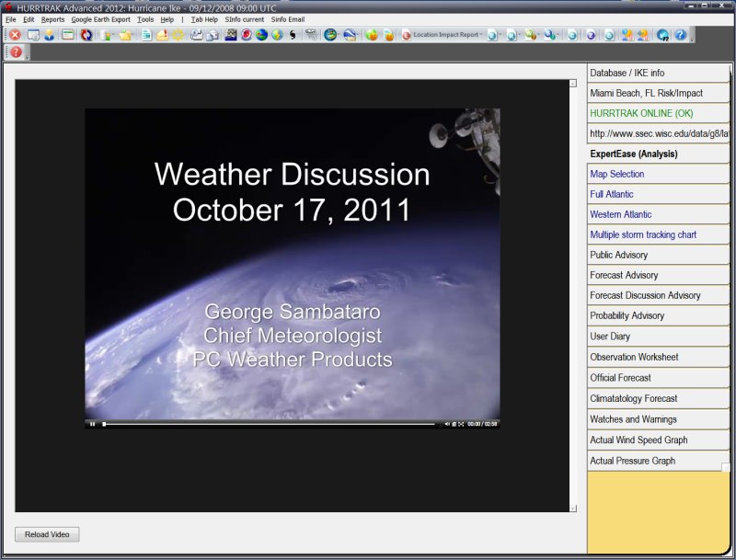The height and width of the screenshot is (560, 736).
Task: Click the round C report icon
Action: pyautogui.click(x=572, y=35)
